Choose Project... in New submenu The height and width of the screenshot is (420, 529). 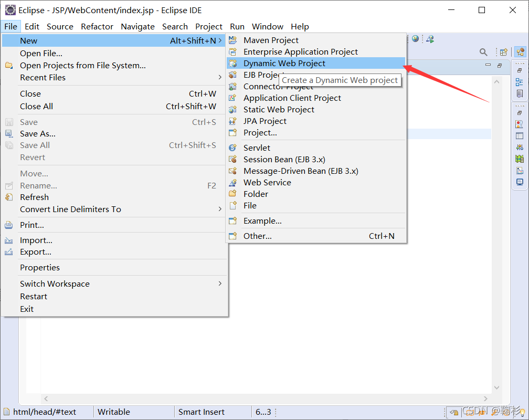(316, 133)
